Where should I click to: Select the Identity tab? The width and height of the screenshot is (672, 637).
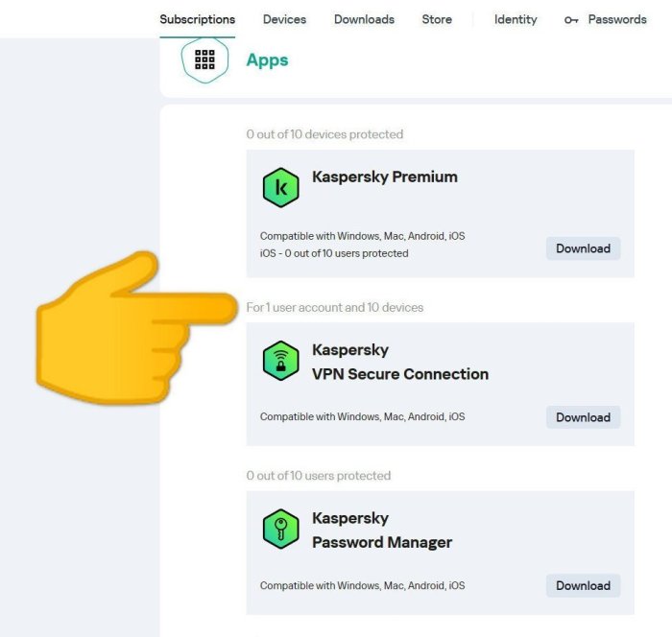[516, 19]
